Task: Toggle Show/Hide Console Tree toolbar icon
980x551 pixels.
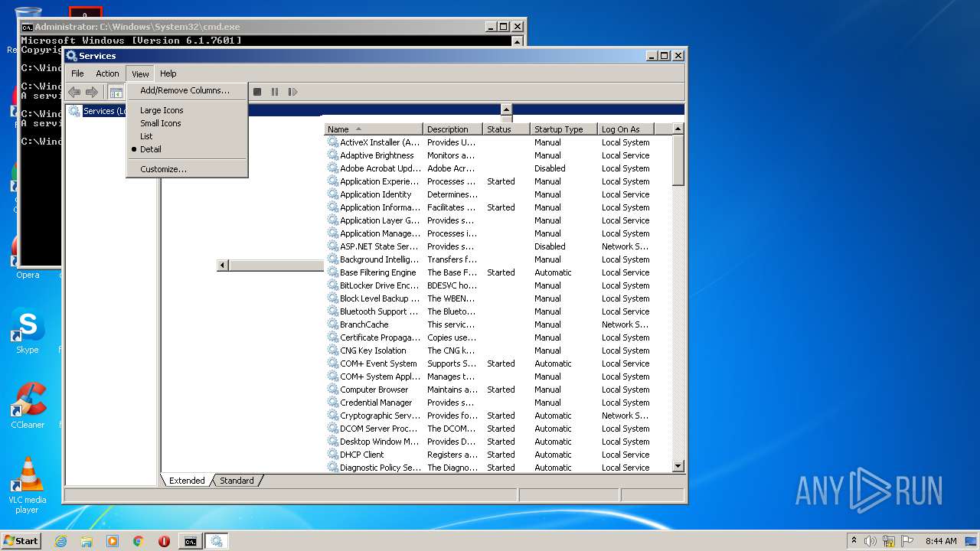Action: point(116,92)
